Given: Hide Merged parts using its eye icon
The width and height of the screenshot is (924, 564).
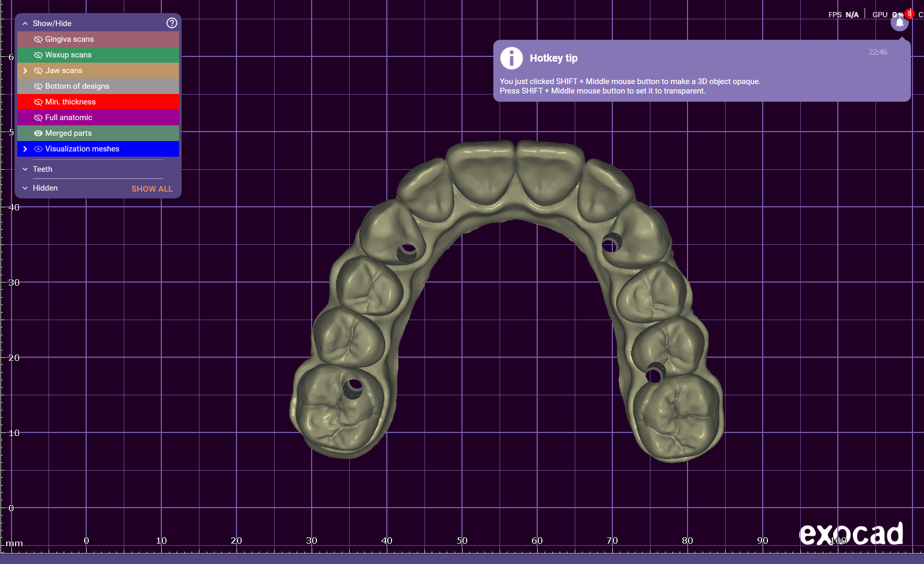Looking at the screenshot, I should (x=38, y=133).
